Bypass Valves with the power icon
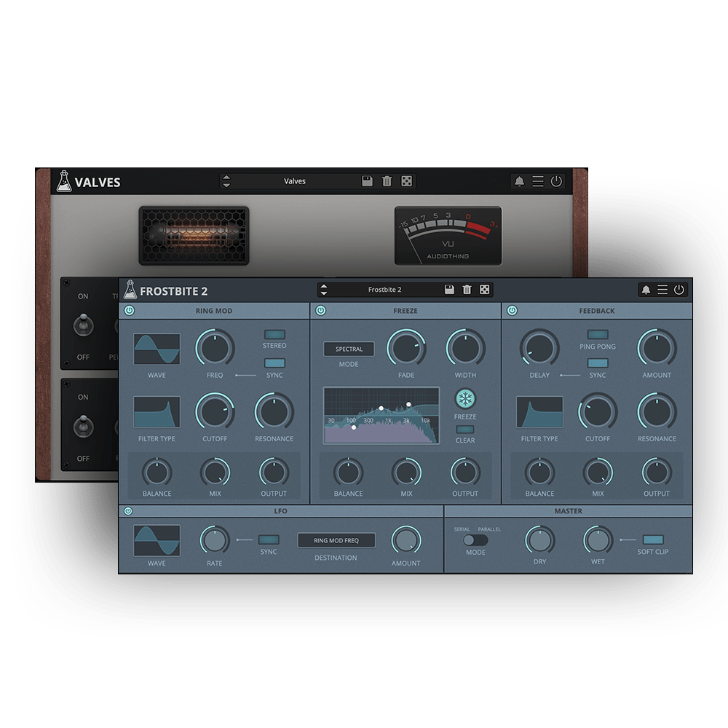Viewport: 728px width, 728px height. coord(556,181)
